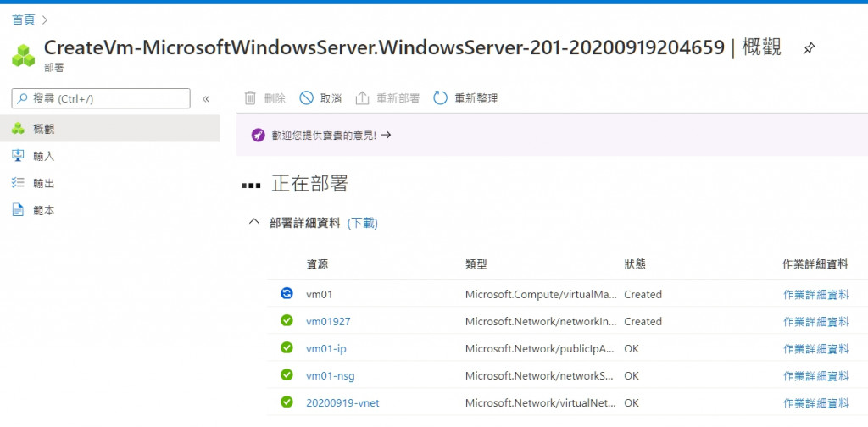Click the green check icon for vm01-nsg
The image size is (868, 427).
pyautogui.click(x=287, y=374)
